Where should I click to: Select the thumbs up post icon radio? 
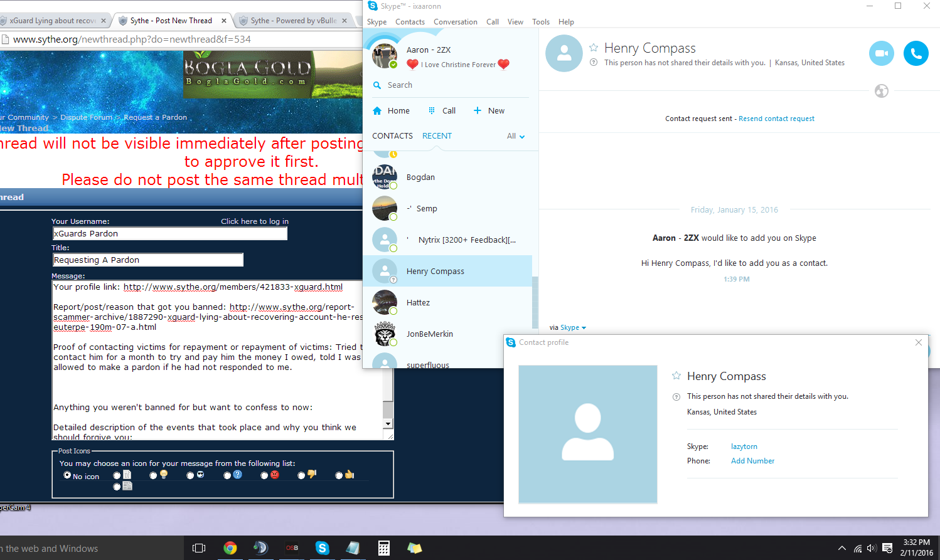coord(339,475)
